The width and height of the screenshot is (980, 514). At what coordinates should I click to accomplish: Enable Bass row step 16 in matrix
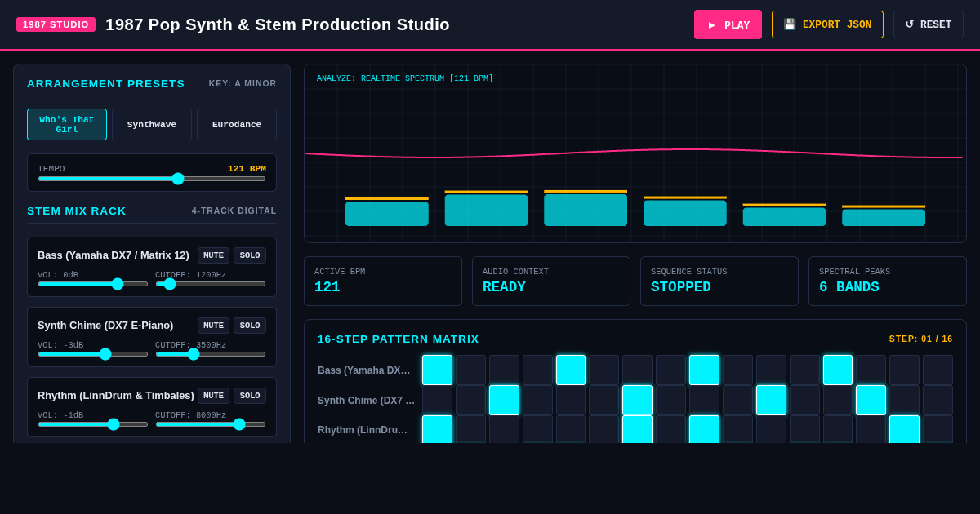(x=938, y=370)
